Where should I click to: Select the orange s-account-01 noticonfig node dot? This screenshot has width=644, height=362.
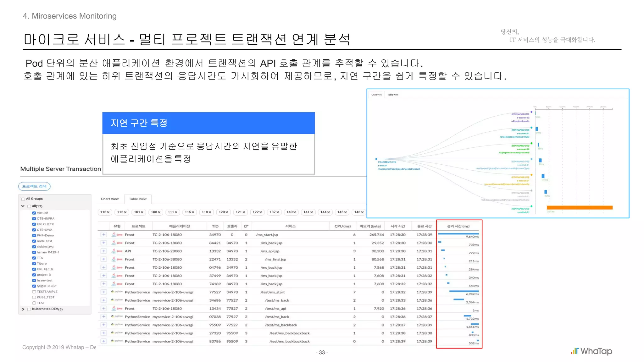pos(531,175)
